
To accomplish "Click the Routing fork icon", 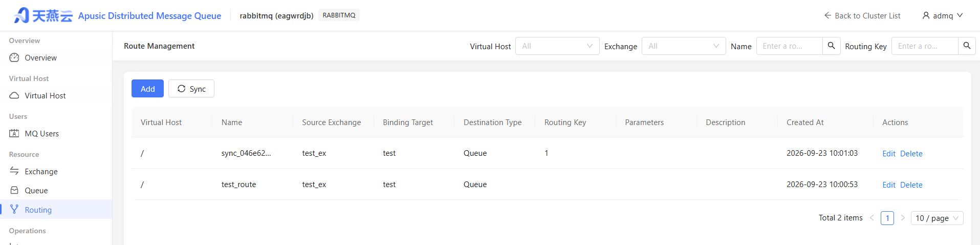I will 14,209.
